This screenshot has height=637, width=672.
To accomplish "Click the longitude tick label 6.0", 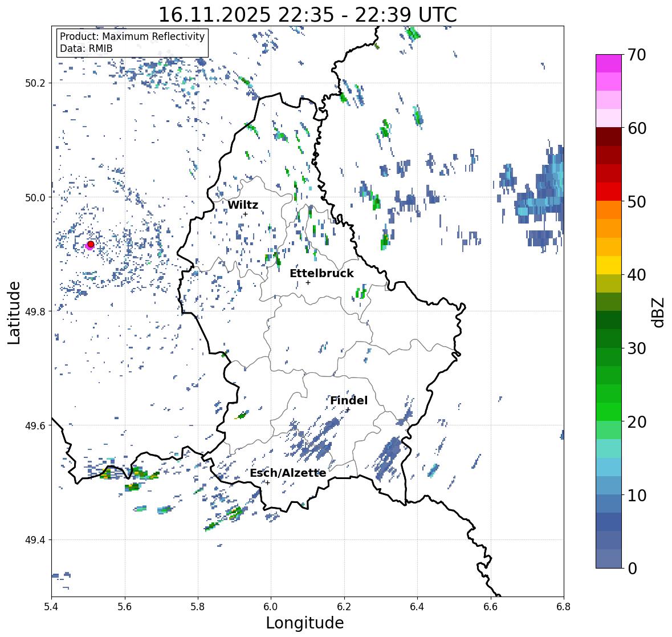I will click(271, 607).
